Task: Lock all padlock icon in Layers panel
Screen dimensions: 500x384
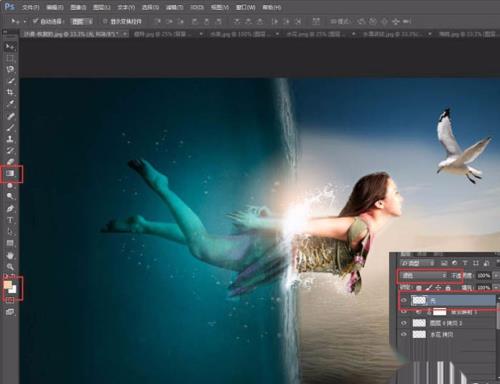Action: [448, 287]
